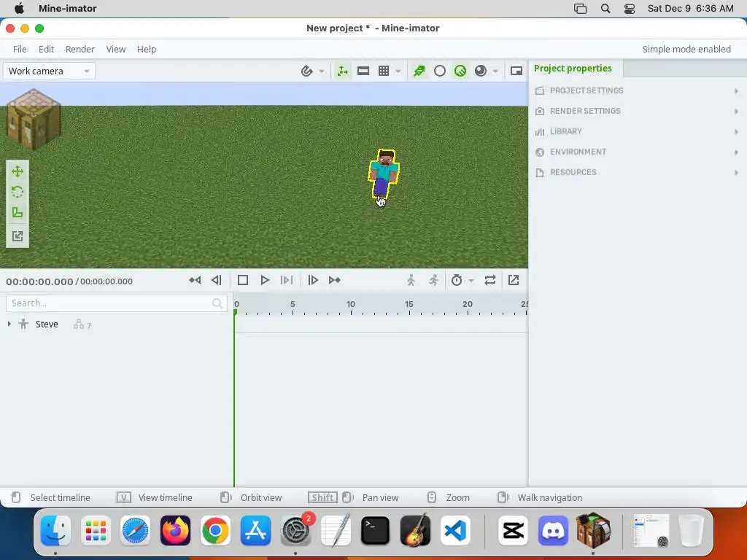
Task: Open stopwatch options dropdown arrow
Action: pos(471,281)
